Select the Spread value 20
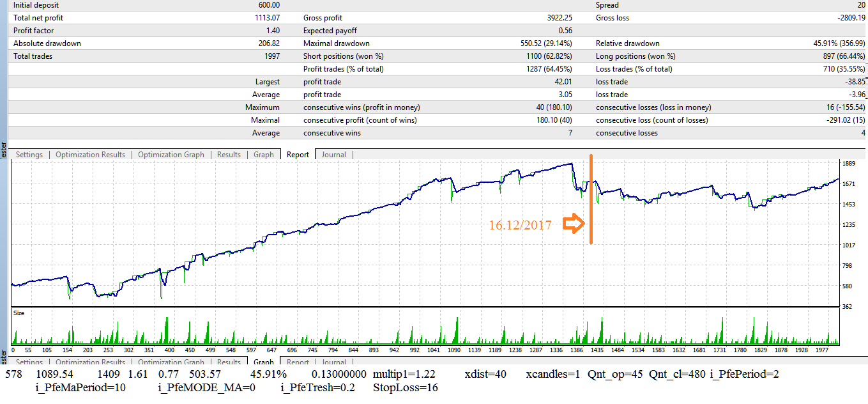868x404 pixels. (x=862, y=5)
